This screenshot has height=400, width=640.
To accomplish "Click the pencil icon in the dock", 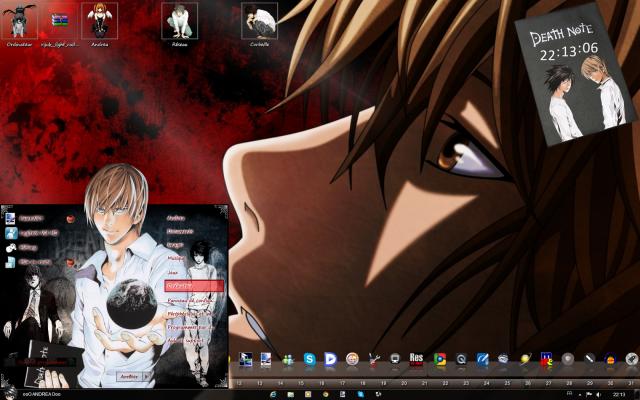I will pos(589,359).
